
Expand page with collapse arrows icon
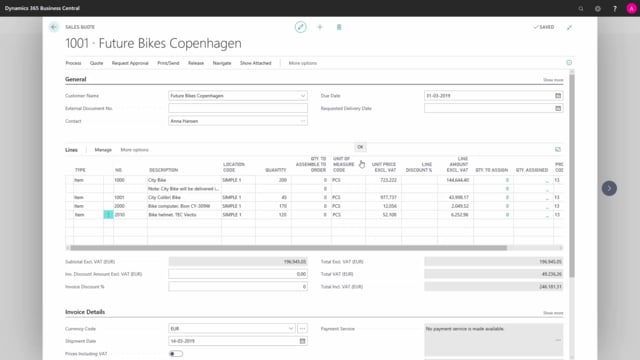(569, 27)
